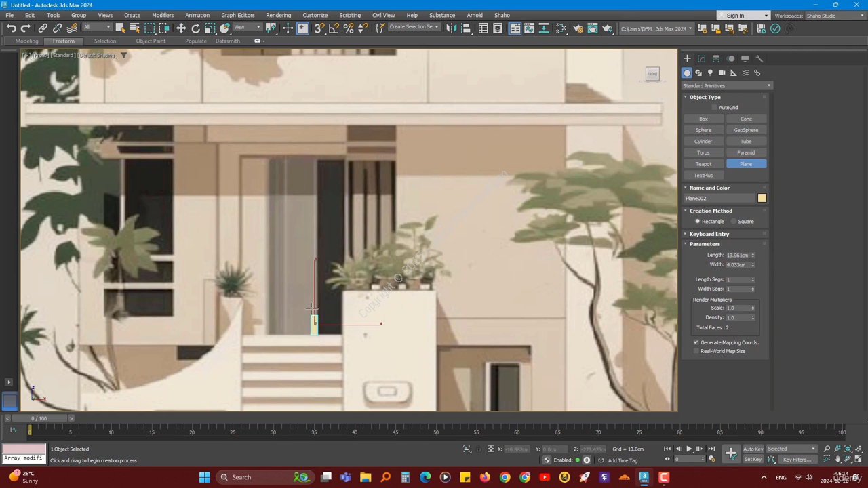Screen dimensions: 868x488
Task: Click the Mirror tool icon
Action: coord(451,28)
